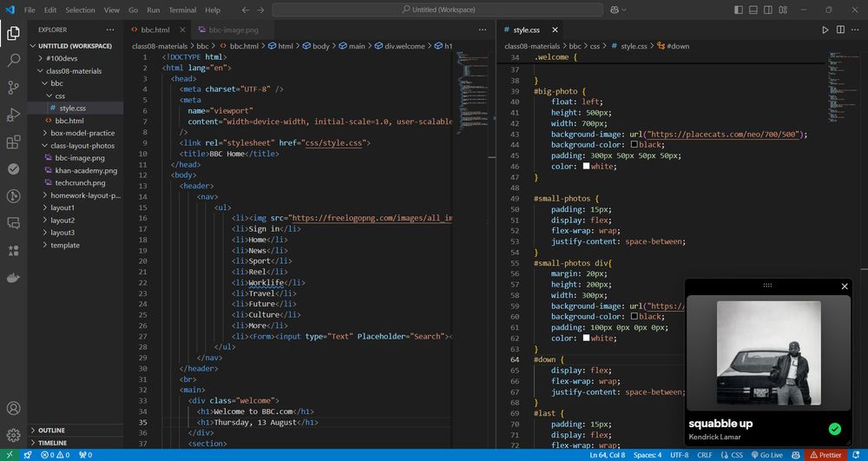The width and height of the screenshot is (868, 461).
Task: Click Ln 64, Col 8 in status bar
Action: pyautogui.click(x=608, y=455)
